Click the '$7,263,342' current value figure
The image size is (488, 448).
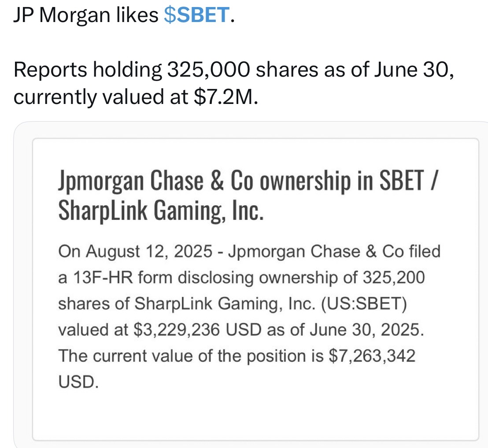372,356
